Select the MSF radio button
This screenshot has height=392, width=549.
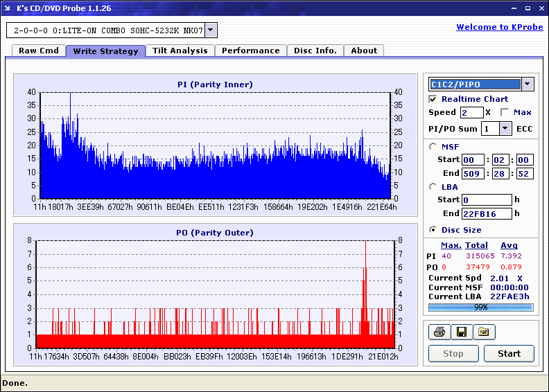coord(433,146)
